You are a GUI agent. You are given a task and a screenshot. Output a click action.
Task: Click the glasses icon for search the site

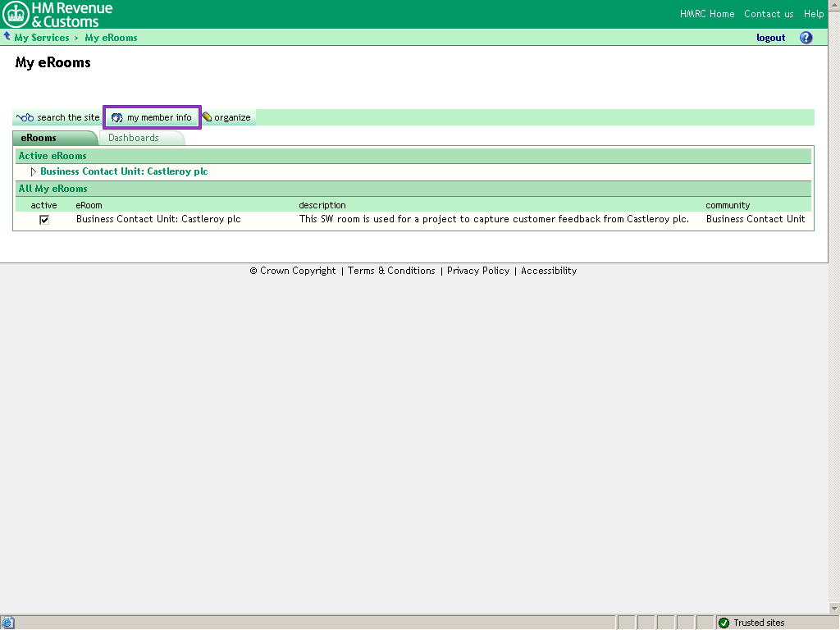pos(25,117)
